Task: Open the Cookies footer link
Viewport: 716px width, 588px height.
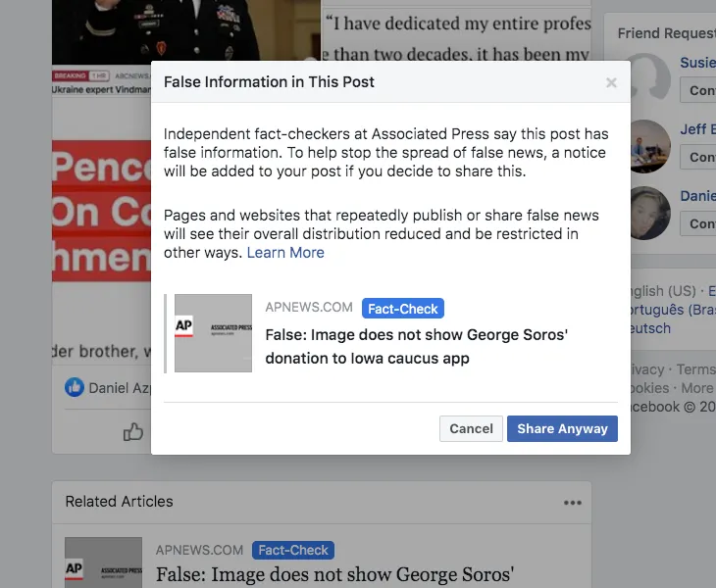Action: [x=650, y=388]
